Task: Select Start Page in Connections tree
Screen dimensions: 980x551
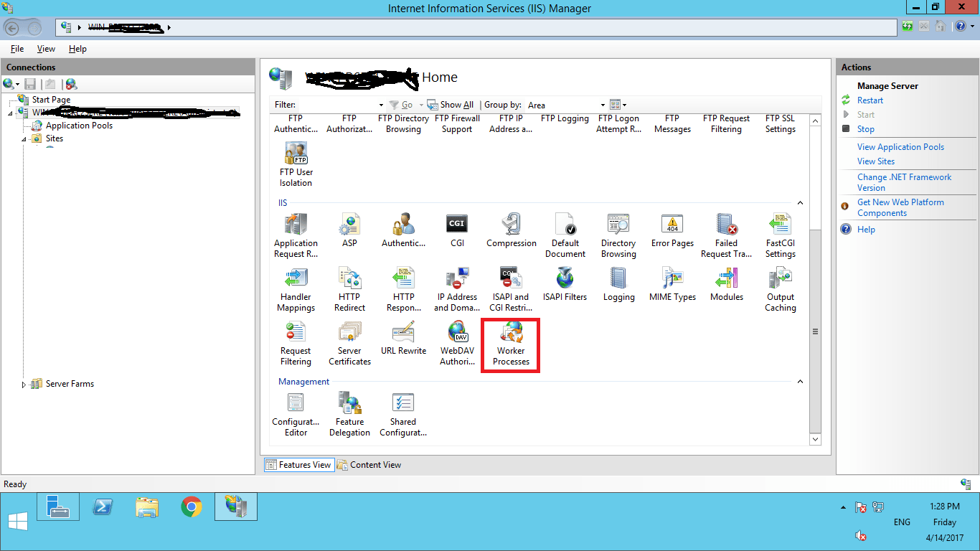Action: tap(51, 100)
